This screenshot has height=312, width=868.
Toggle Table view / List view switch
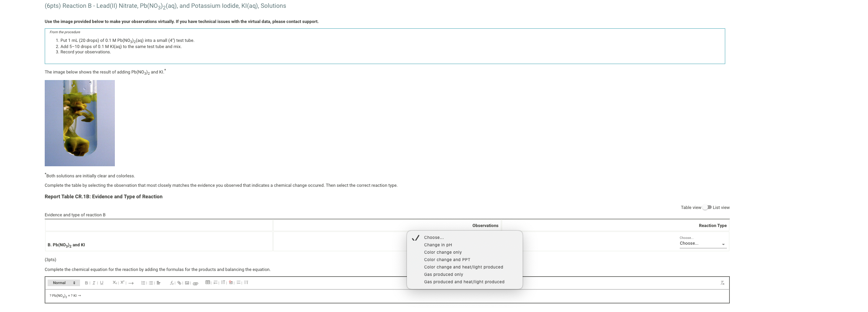(707, 207)
